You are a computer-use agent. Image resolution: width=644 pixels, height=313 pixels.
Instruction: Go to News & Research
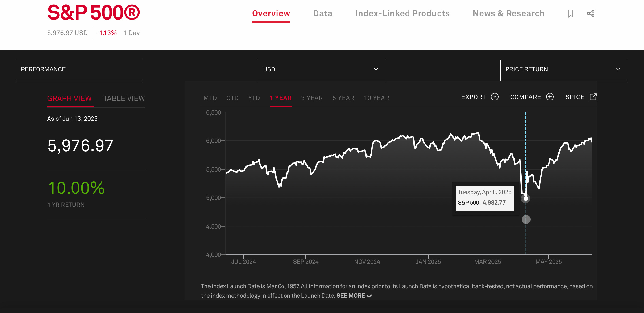coord(508,13)
